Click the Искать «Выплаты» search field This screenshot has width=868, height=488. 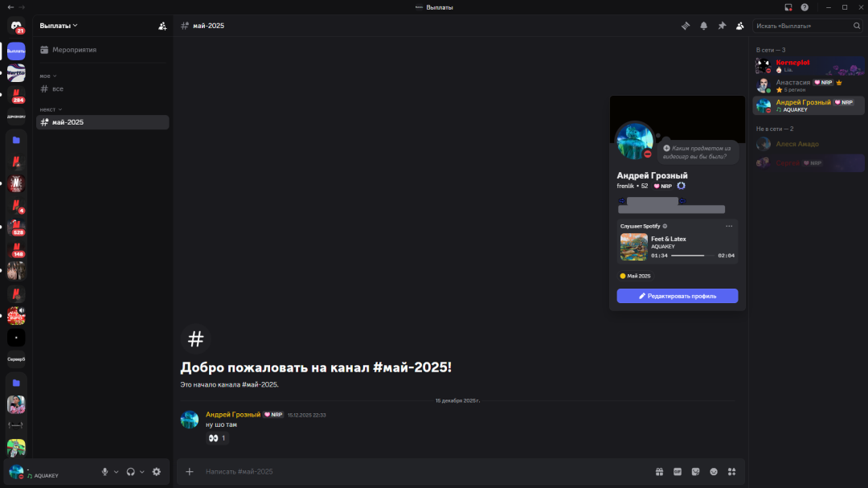(x=802, y=26)
